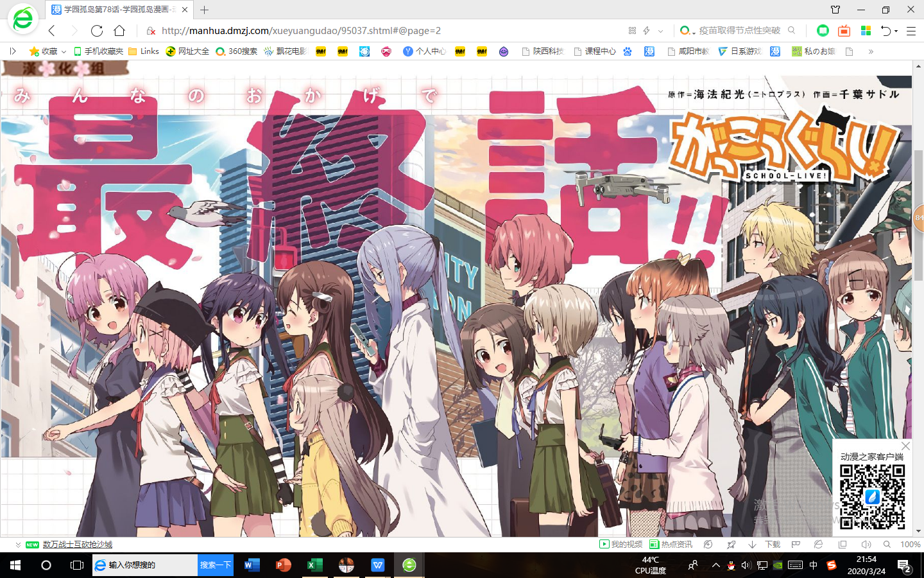
Task: Select the 学园孤岛第78话 tab
Action: tap(119, 10)
